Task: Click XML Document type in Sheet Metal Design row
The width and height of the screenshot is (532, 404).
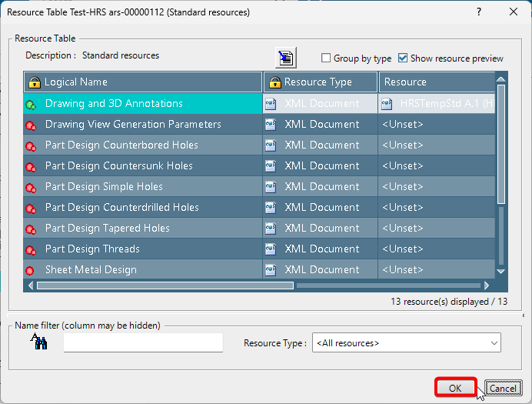Action: (x=321, y=269)
